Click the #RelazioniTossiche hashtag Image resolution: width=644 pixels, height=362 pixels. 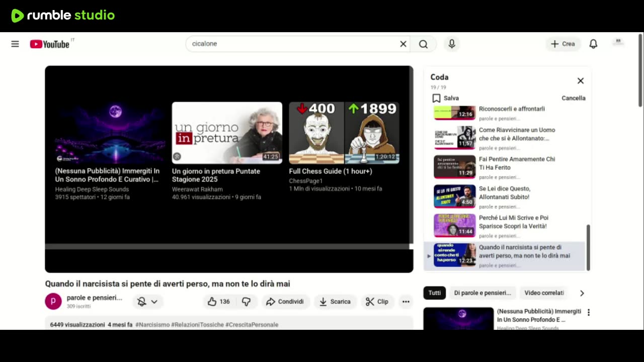point(197,325)
